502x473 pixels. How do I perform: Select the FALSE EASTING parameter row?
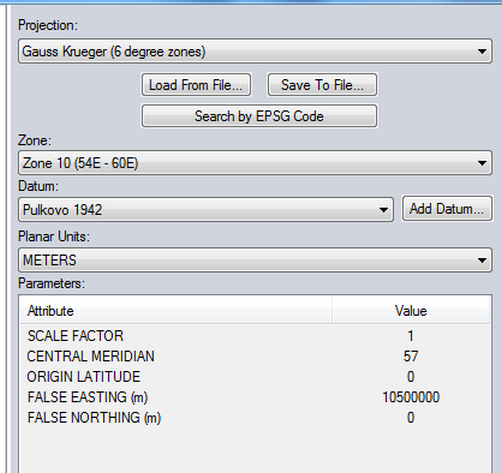click(x=255, y=397)
